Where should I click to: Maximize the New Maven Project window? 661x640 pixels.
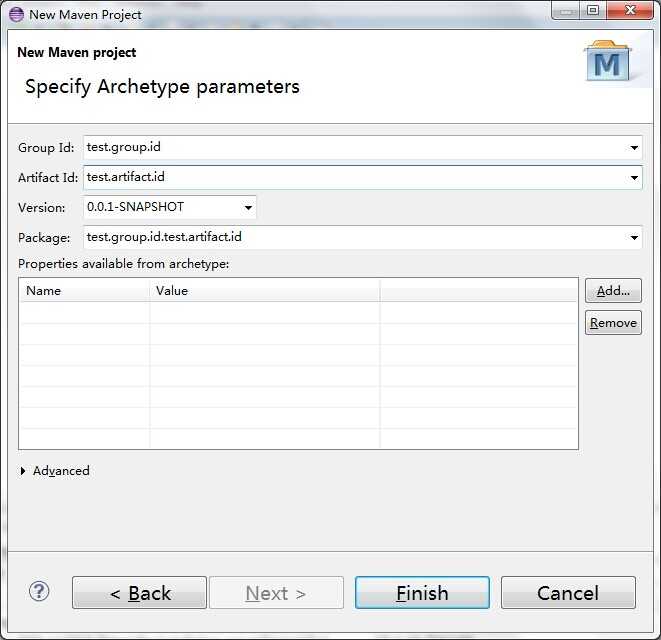tap(593, 10)
